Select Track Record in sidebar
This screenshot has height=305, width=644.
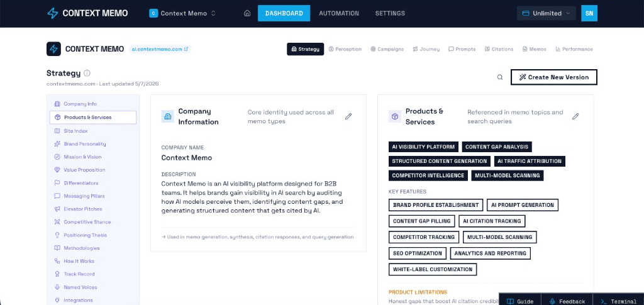[x=93, y=274]
